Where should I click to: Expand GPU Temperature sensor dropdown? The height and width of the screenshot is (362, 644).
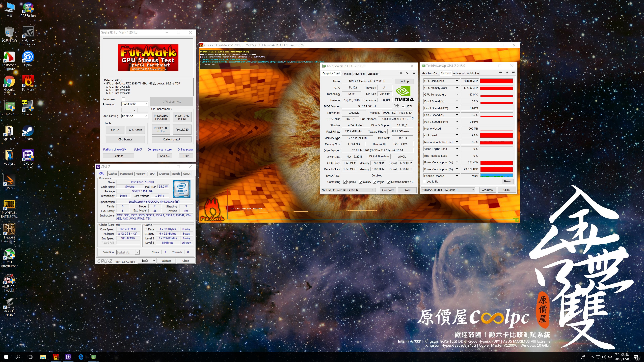[x=457, y=94]
